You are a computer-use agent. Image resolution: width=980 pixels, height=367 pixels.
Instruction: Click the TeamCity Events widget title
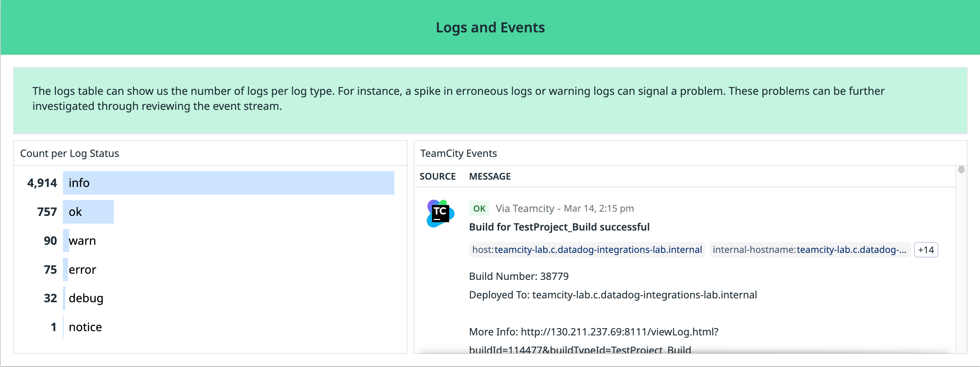pyautogui.click(x=458, y=153)
